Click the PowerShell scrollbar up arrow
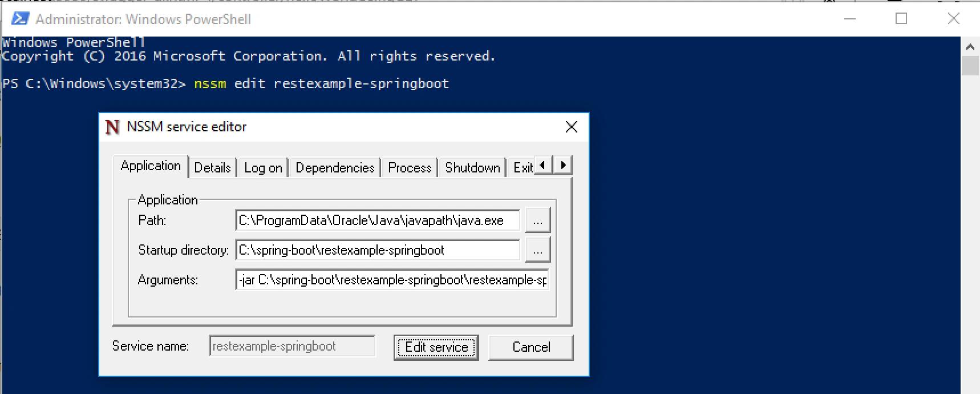 pos(970,47)
